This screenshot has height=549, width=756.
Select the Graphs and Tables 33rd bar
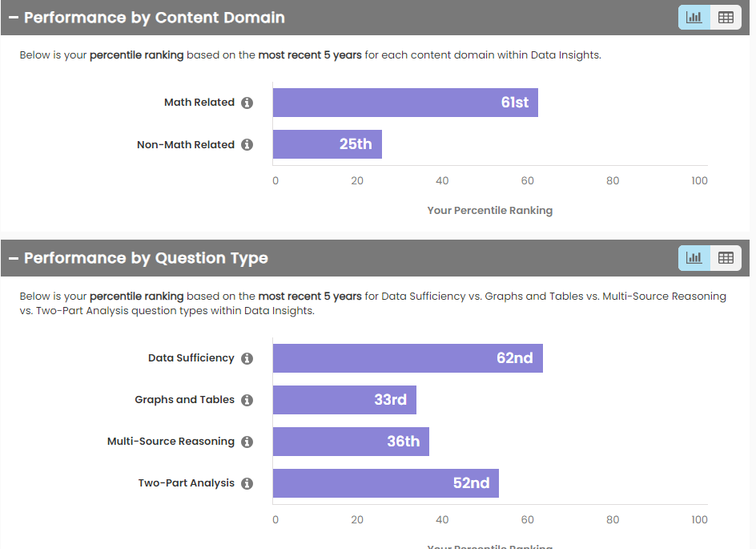[344, 400]
